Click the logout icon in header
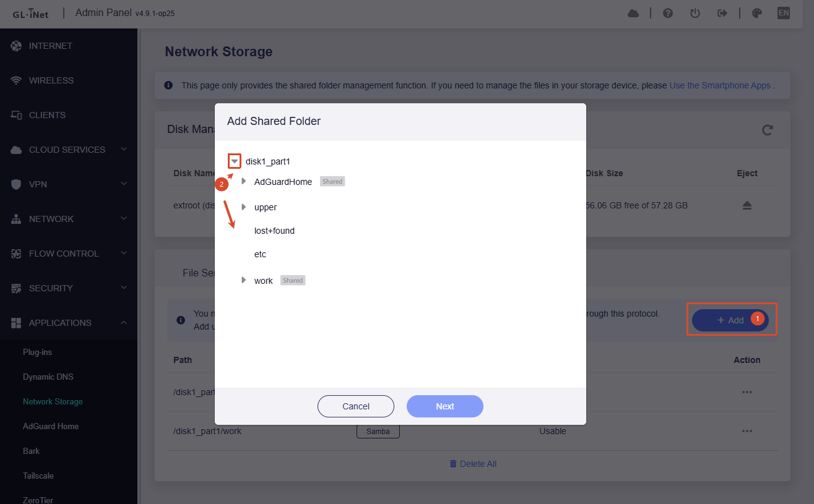Image resolution: width=814 pixels, height=504 pixels. point(722,13)
